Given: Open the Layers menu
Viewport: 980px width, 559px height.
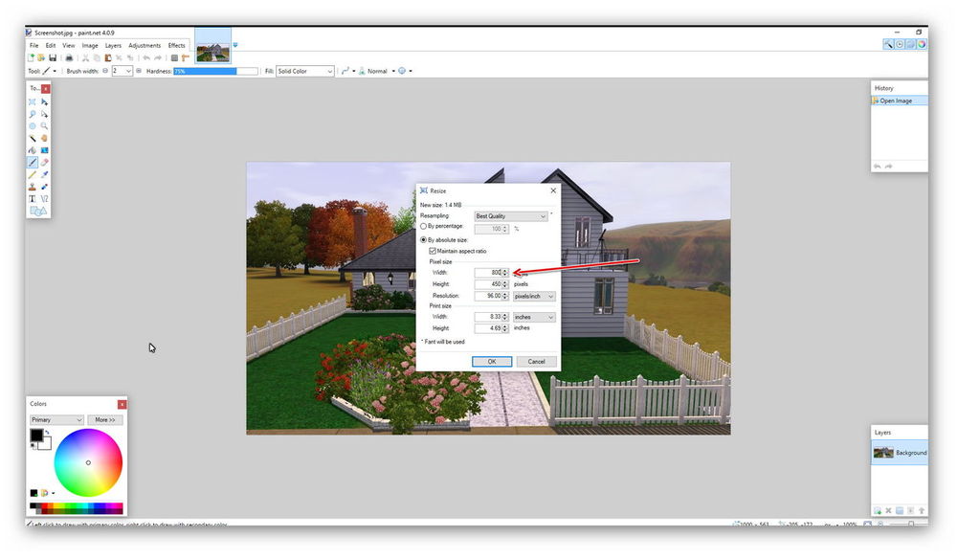Looking at the screenshot, I should click(113, 45).
